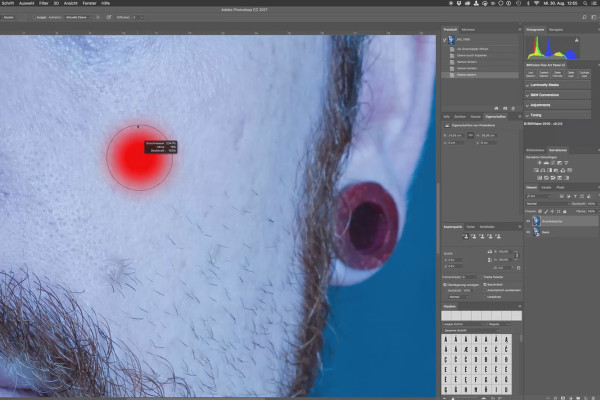Open the Fenster menu
600x400 pixels.
coord(90,3)
